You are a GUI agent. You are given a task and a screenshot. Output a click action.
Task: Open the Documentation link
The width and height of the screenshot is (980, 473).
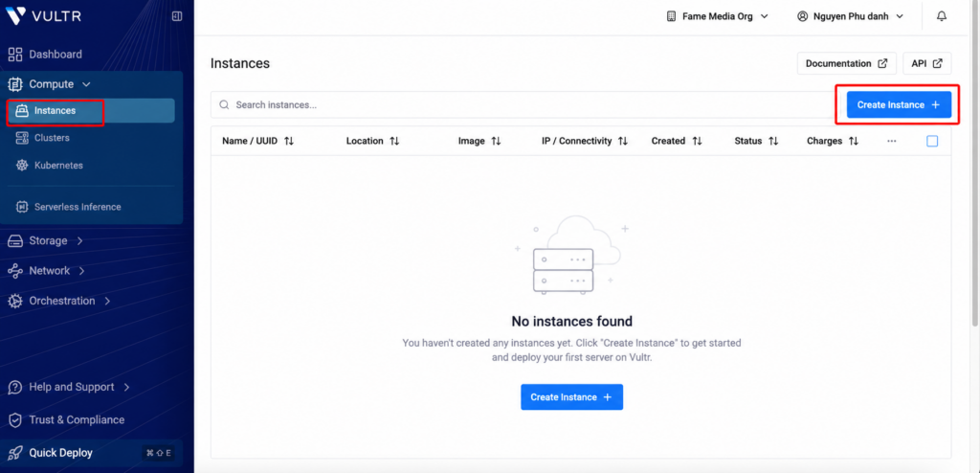847,63
